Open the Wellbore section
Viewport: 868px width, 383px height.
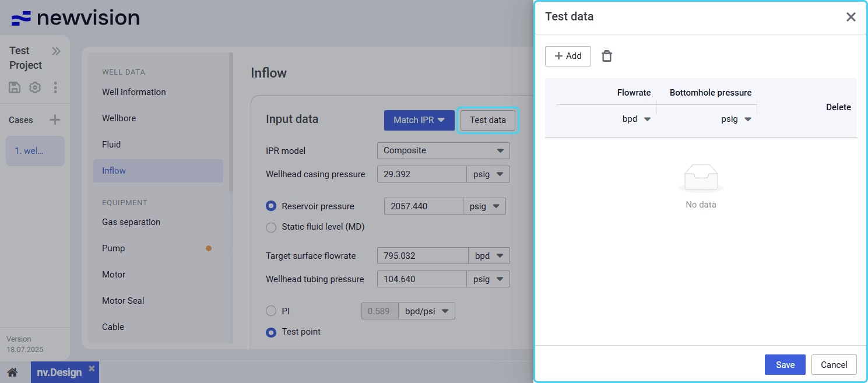(119, 118)
